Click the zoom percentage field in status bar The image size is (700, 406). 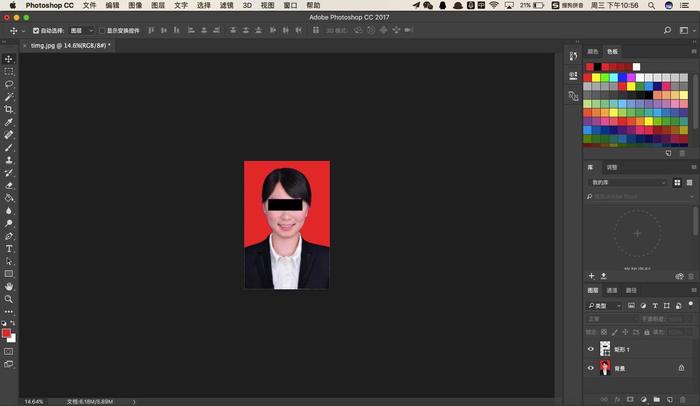pos(34,402)
